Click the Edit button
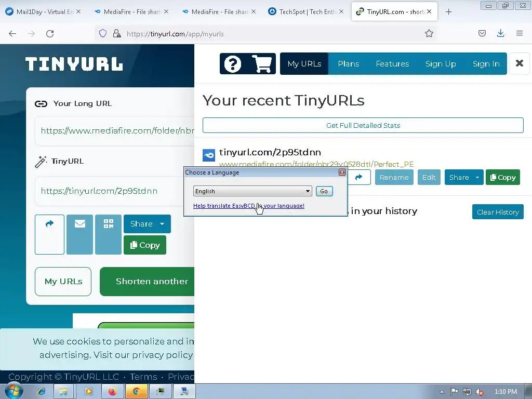Image resolution: width=532 pixels, height=399 pixels. pos(429,178)
